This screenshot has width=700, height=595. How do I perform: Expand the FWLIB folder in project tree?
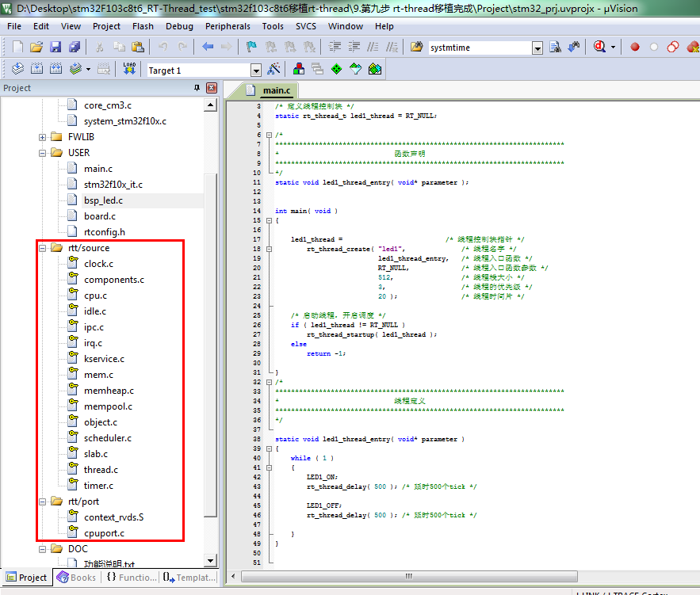coord(43,137)
